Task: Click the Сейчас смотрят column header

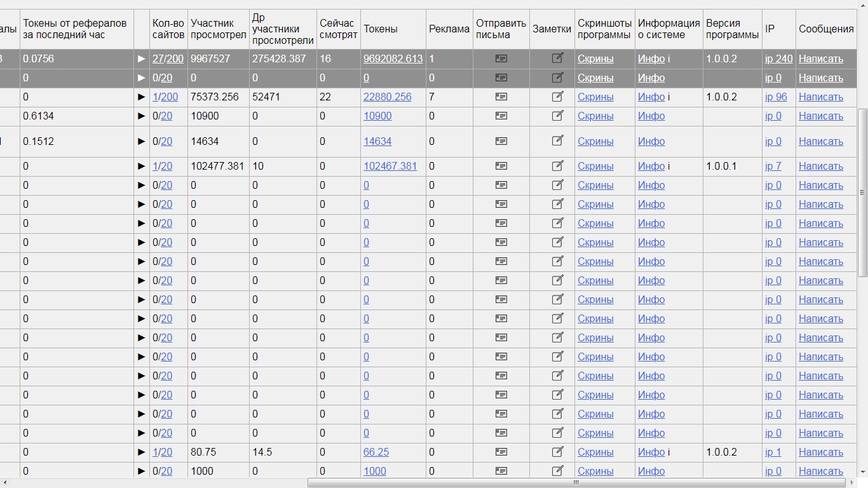Action: (x=339, y=29)
